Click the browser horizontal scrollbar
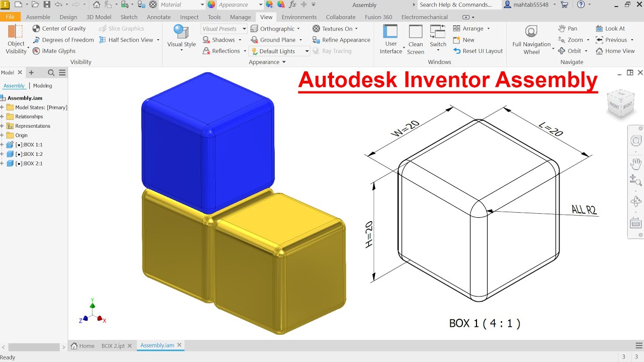Screen dimensions: 644x362 coord(34,347)
